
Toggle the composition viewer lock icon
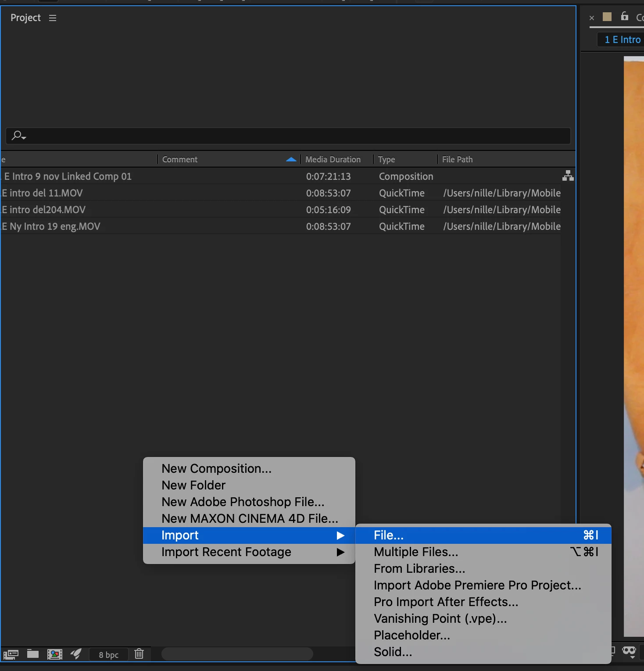(625, 16)
